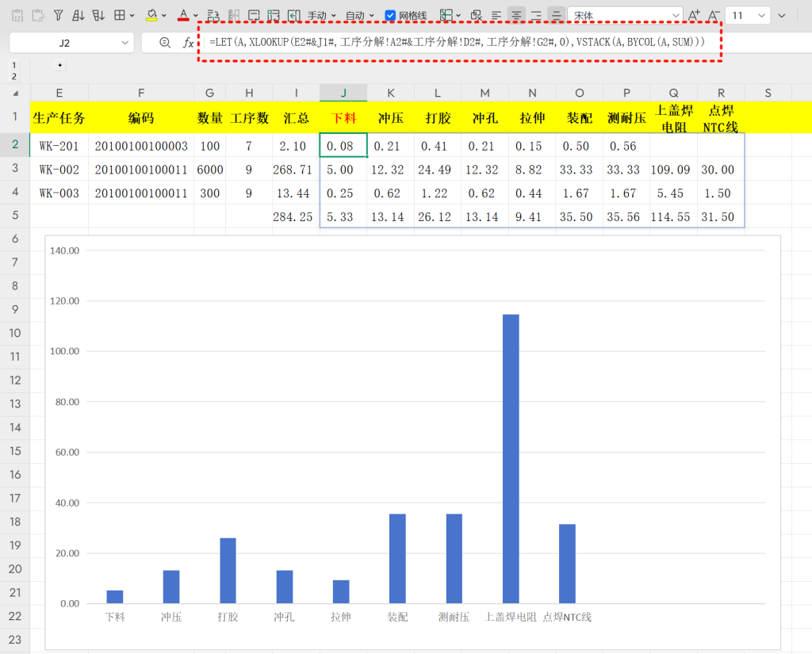Click the icon left of the green arrow icon
812x654 pixels.
click(x=274, y=16)
